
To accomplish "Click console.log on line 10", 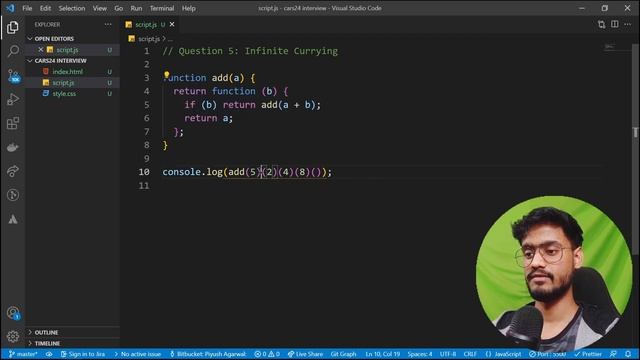I will point(192,172).
